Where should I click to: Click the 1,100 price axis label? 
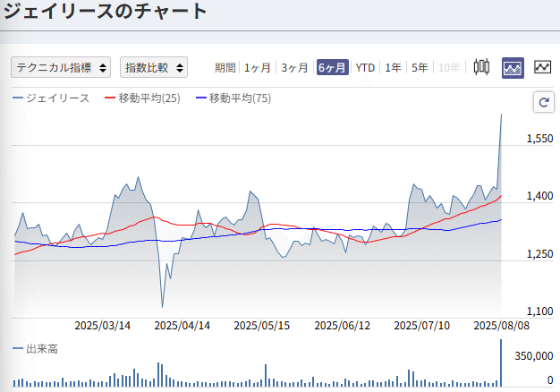[x=539, y=311]
